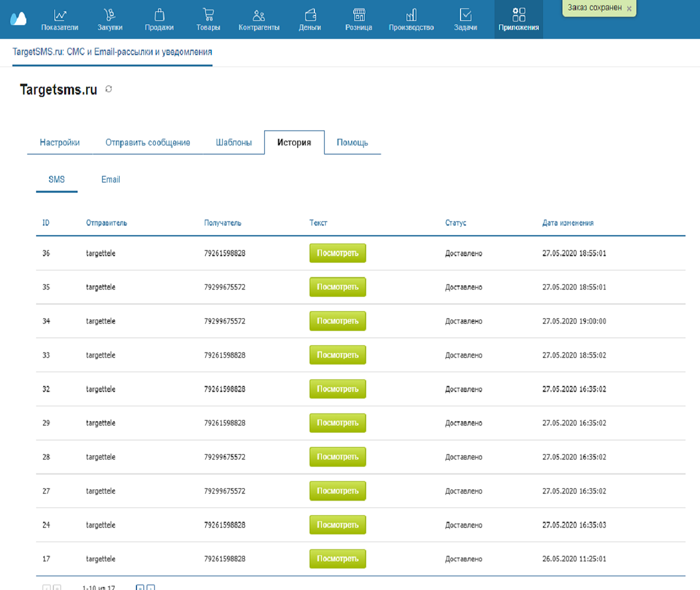Click recipient 79299675572 in row 28
700x590 pixels.
tap(225, 457)
